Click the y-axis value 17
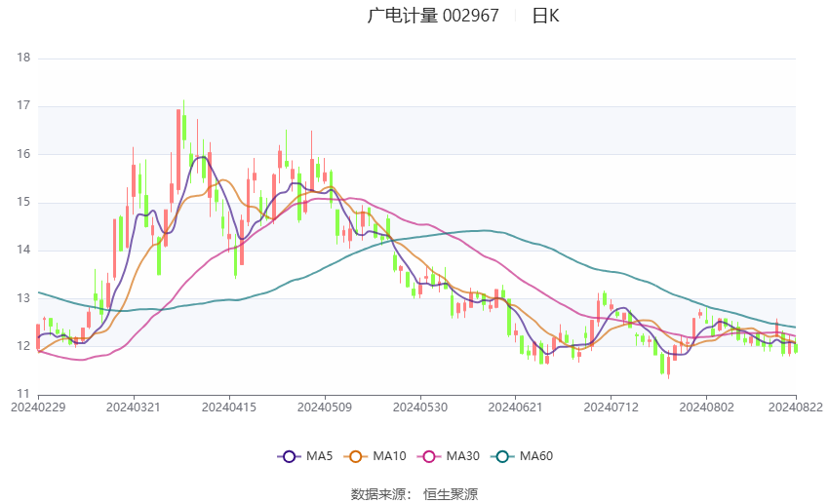This screenshot has width=829, height=504. [x=23, y=105]
